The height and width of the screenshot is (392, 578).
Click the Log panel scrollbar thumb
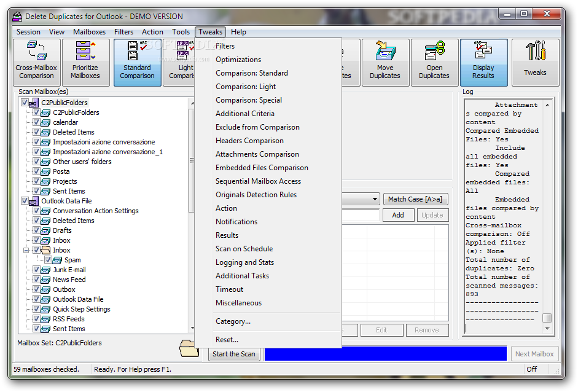tap(547, 318)
